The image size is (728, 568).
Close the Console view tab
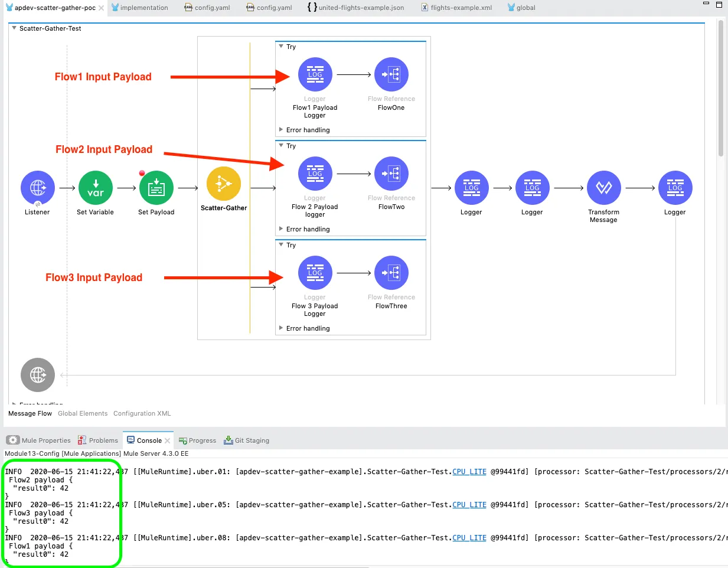[x=168, y=440]
